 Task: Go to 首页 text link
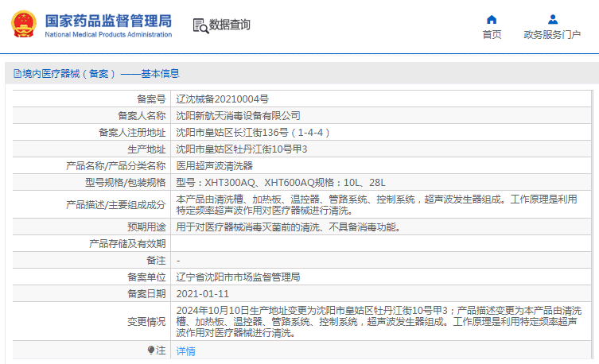pos(492,35)
